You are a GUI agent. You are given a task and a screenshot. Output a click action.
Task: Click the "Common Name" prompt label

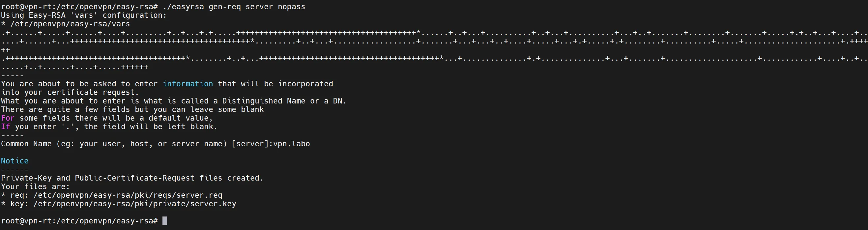26,144
